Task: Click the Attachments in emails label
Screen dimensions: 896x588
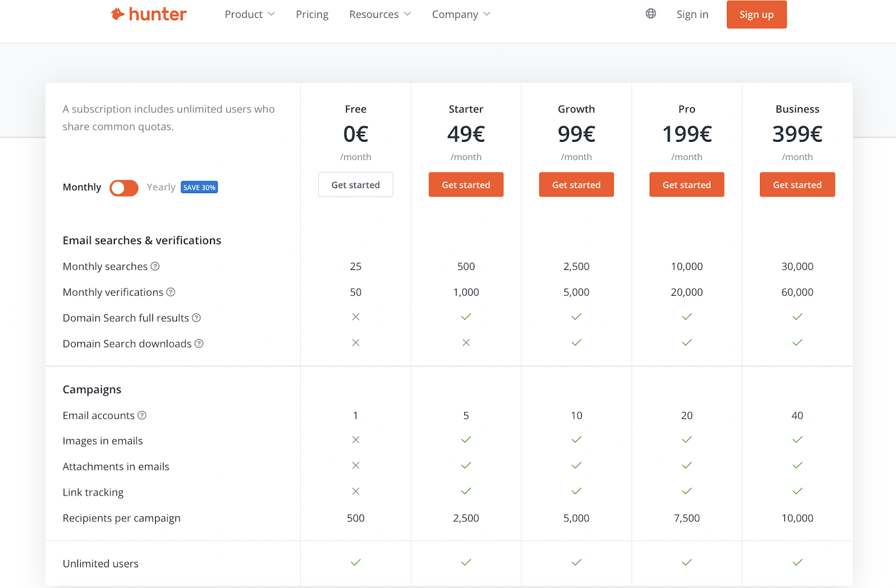Action: click(116, 467)
